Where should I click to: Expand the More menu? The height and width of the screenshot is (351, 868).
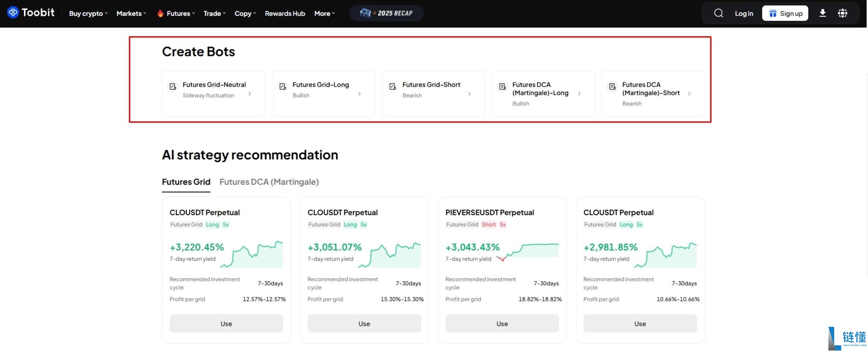click(x=324, y=13)
